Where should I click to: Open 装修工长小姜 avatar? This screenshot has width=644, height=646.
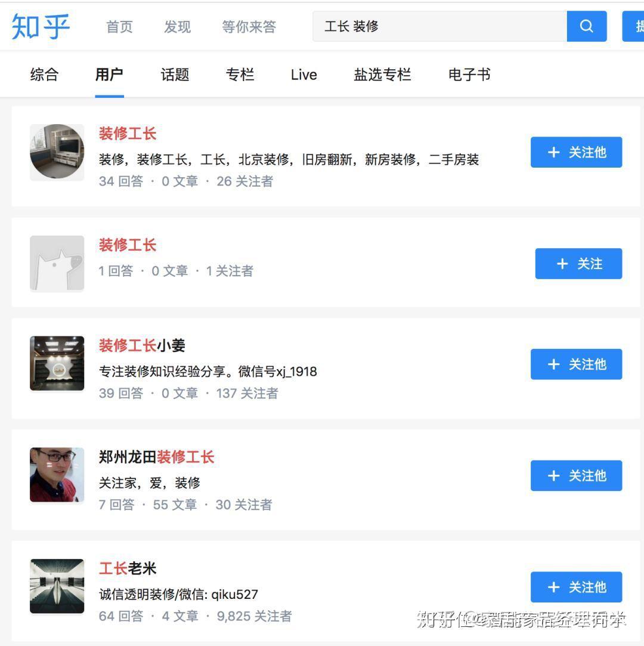click(x=57, y=363)
